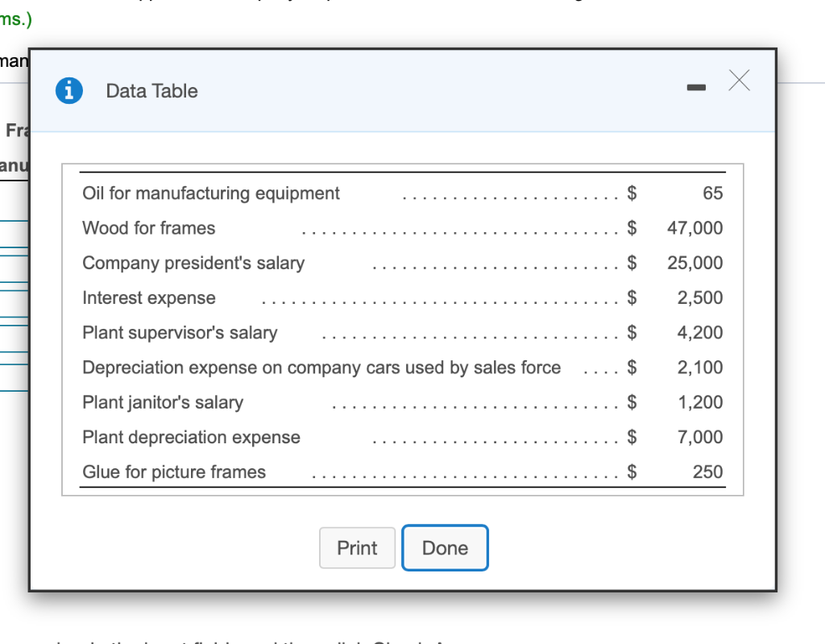The width and height of the screenshot is (825, 644).
Task: Select 'Glue for picture frames' row label
Action: click(x=174, y=472)
